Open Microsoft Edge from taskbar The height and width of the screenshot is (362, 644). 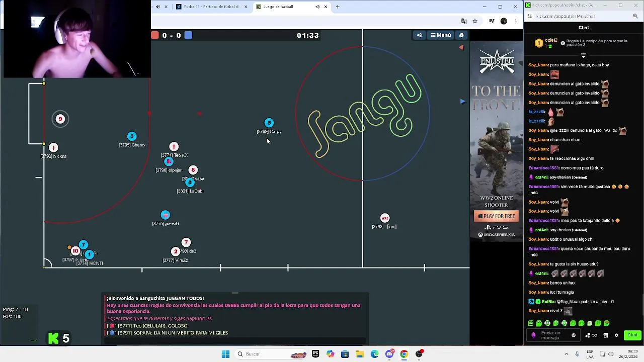tap(374, 354)
